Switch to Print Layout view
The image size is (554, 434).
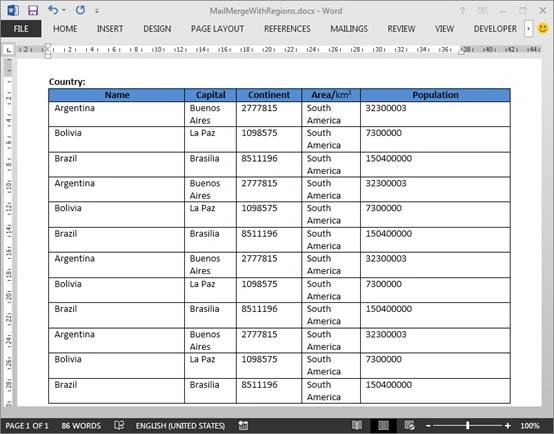[383, 425]
